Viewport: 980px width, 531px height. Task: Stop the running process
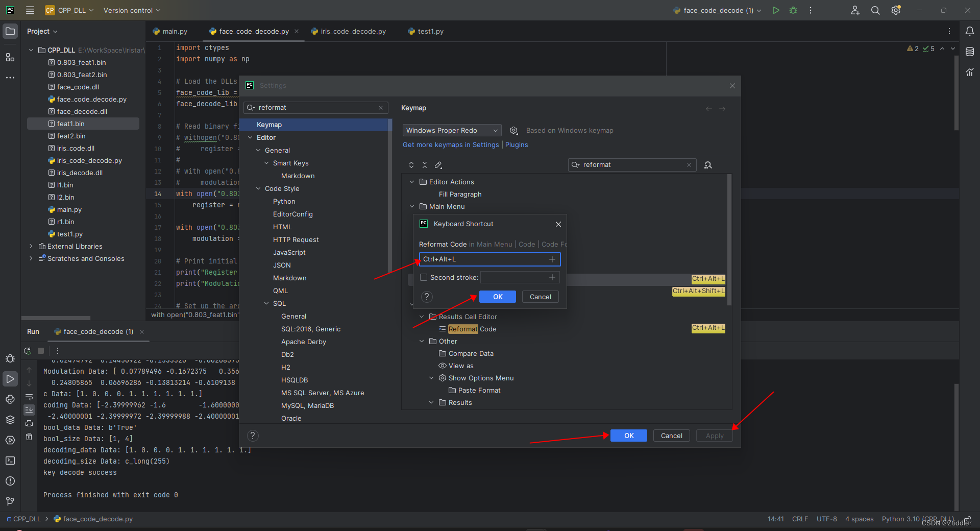tap(41, 351)
